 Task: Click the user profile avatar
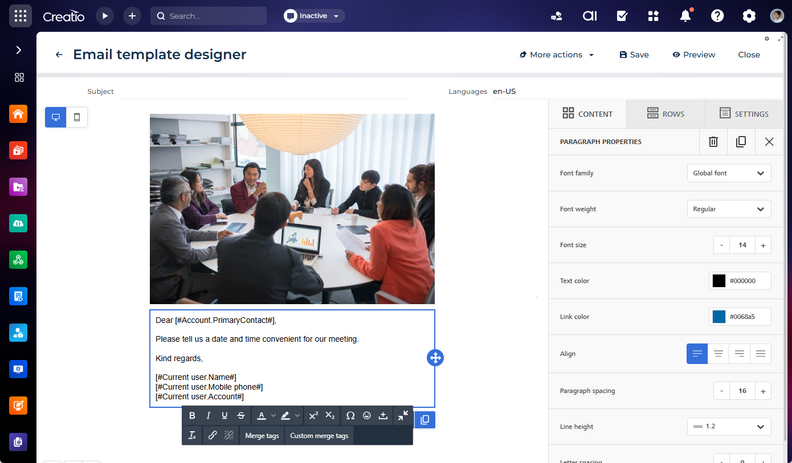(x=777, y=16)
